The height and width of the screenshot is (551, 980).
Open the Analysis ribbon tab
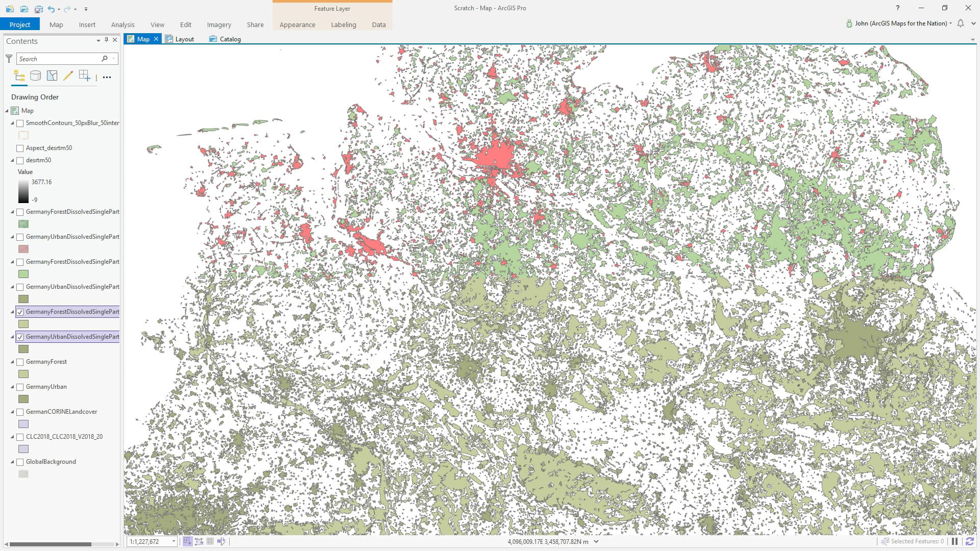[x=122, y=24]
